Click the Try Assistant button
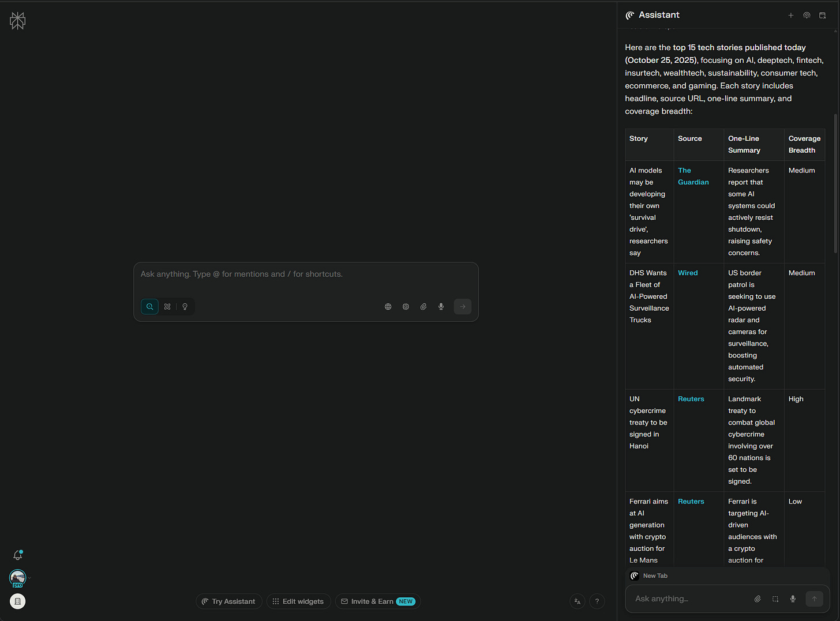Screen dimensions: 840x621 click(x=229, y=601)
